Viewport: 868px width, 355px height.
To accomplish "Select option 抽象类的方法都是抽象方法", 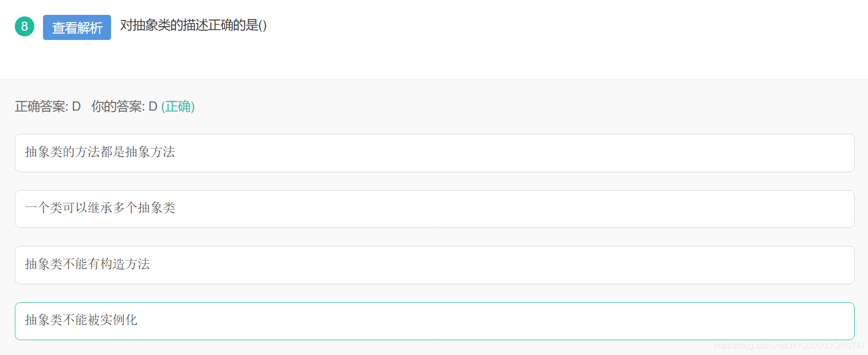I will [x=435, y=153].
